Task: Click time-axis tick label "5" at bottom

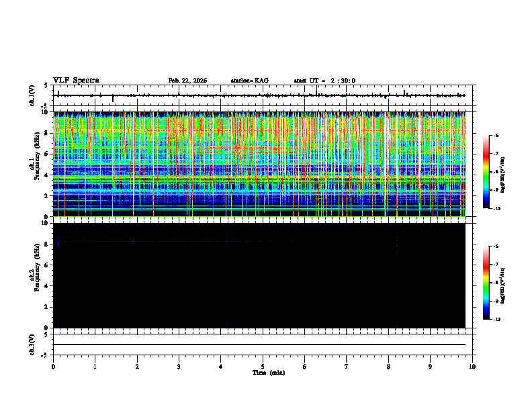Action: (x=263, y=367)
